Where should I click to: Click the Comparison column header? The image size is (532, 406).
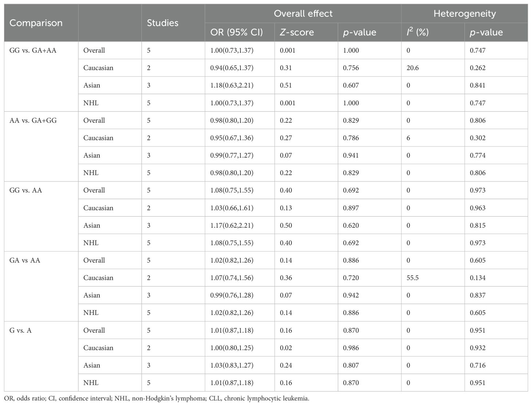click(x=36, y=23)
